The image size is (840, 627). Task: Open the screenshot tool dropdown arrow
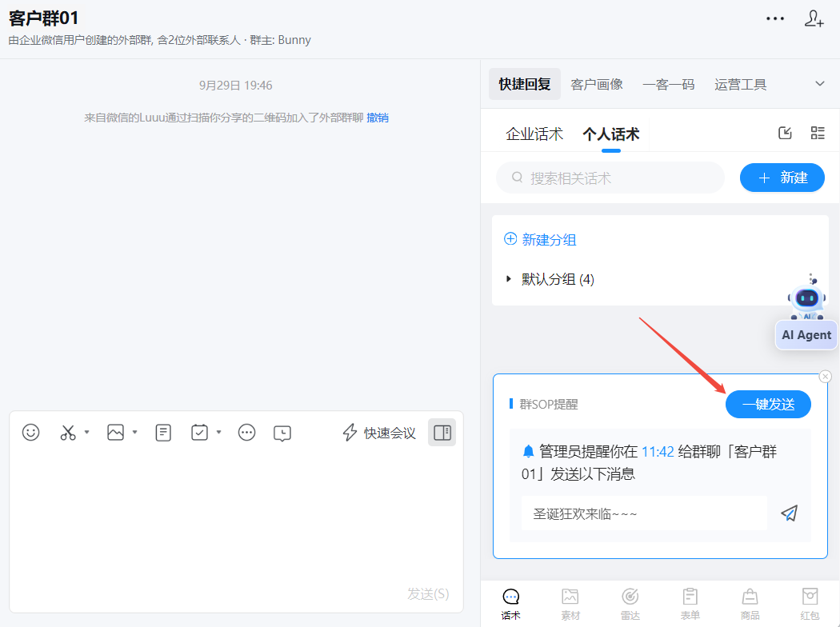coord(86,433)
